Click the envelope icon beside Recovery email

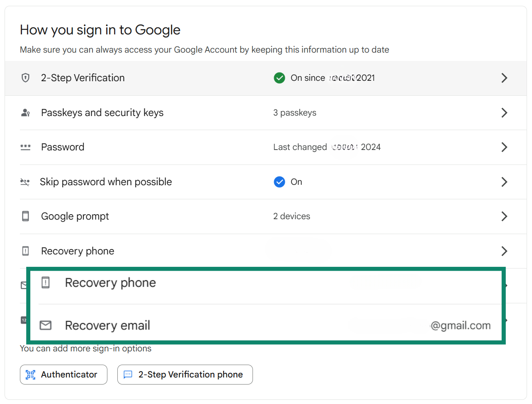point(46,325)
